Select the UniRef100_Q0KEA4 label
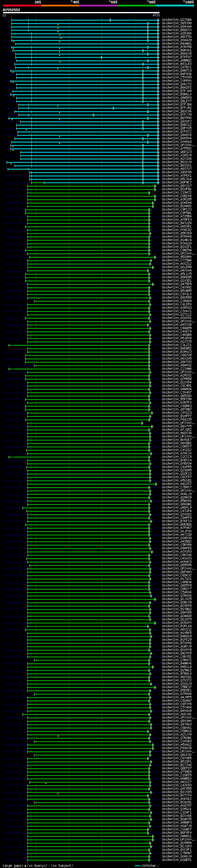The width and height of the screenshot is (197, 868). point(177,203)
